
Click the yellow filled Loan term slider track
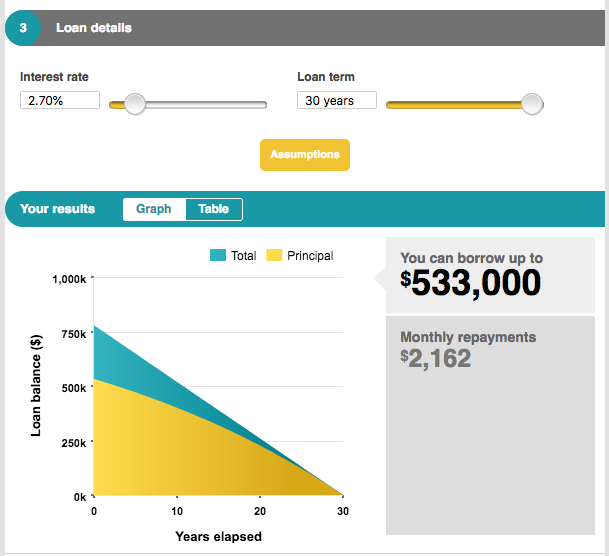[x=450, y=104]
